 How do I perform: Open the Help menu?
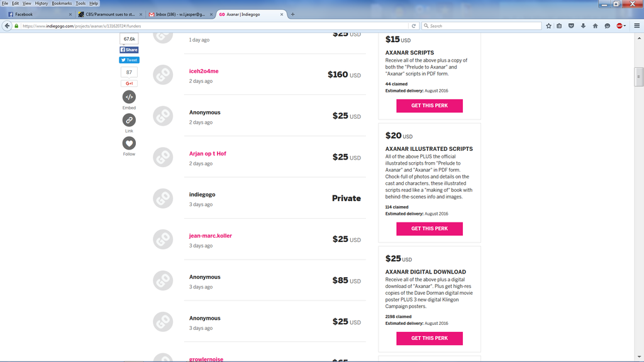click(94, 3)
